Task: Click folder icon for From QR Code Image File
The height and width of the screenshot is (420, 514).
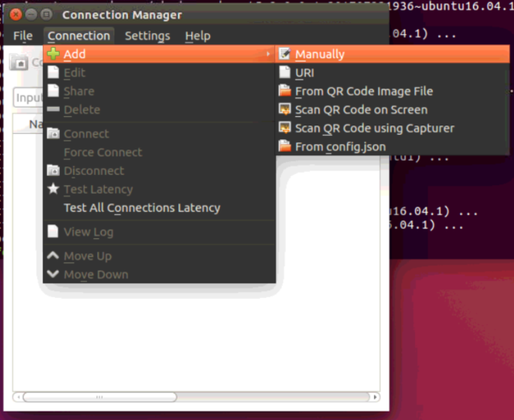Action: 285,91
